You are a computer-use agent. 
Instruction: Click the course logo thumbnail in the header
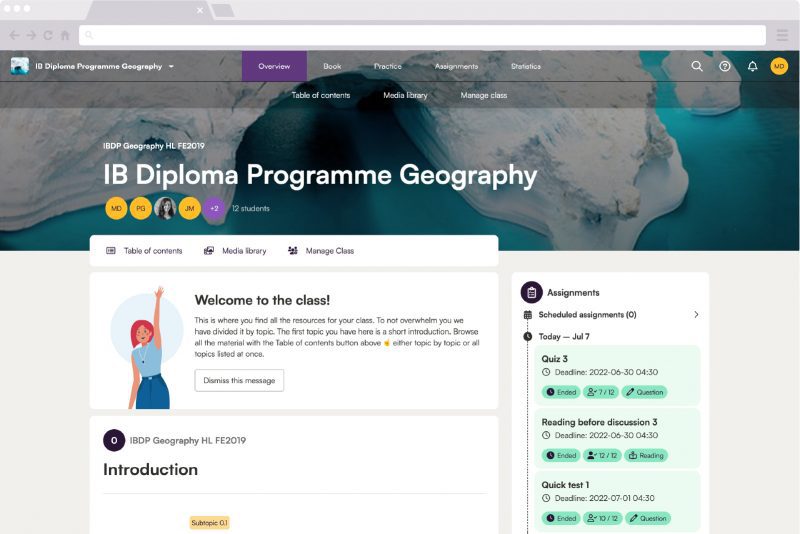point(20,66)
